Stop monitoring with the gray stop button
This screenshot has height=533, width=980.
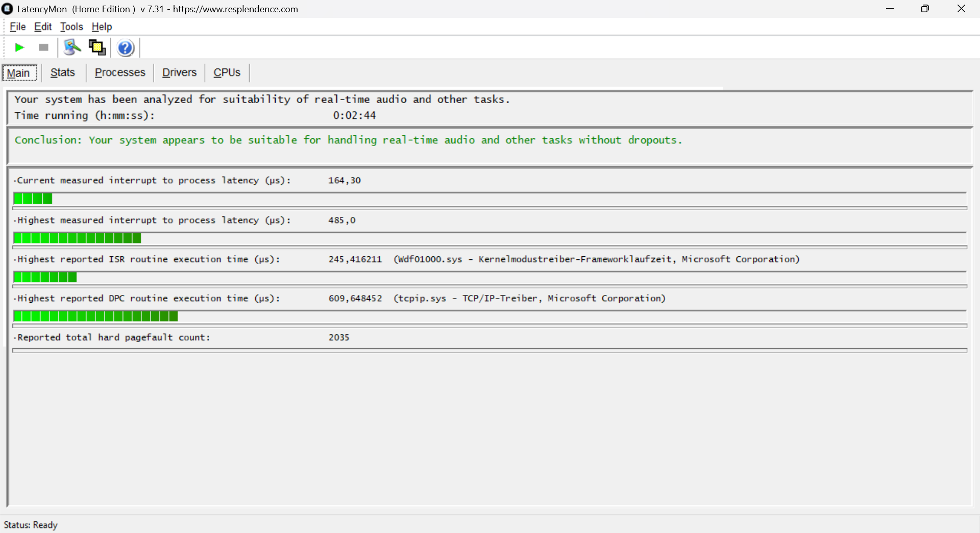43,47
